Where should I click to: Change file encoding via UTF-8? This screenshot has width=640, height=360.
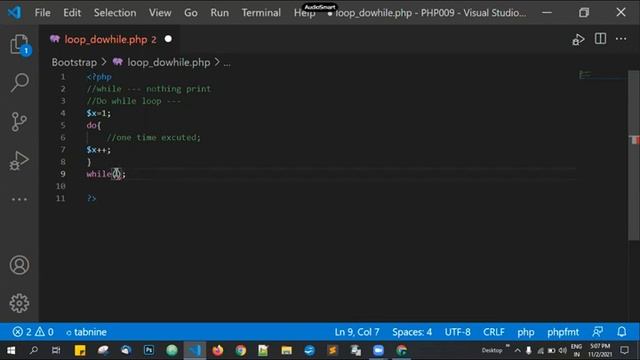[x=458, y=332]
